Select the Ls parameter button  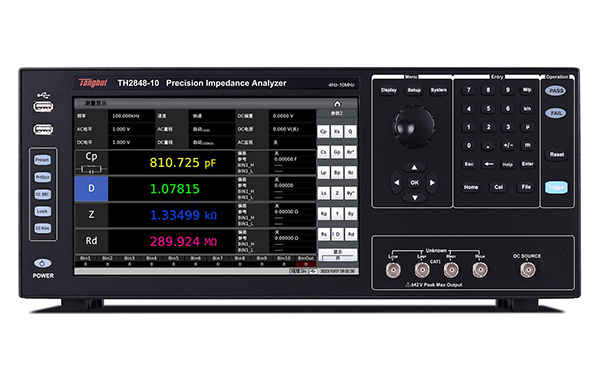coord(323,193)
